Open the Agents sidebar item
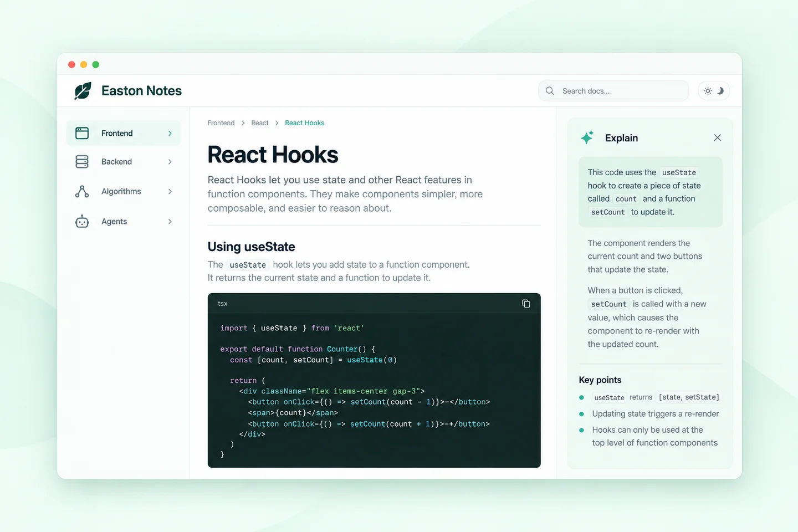 (124, 222)
